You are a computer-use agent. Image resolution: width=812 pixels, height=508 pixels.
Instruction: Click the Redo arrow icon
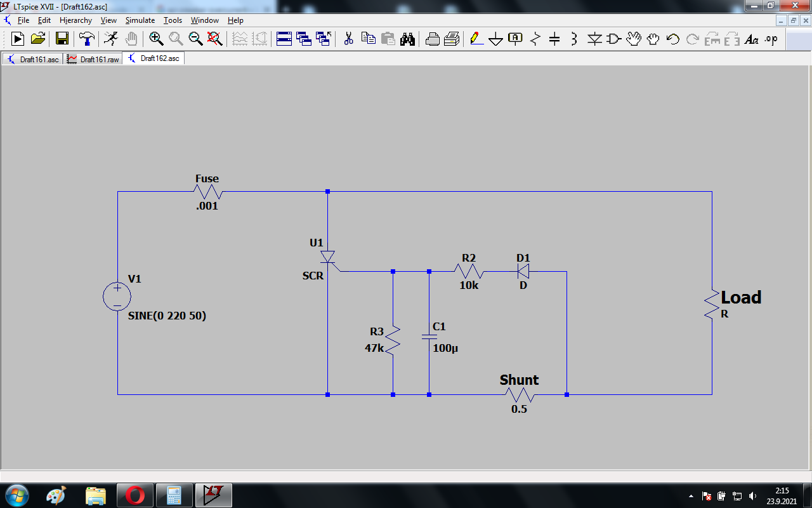click(x=693, y=39)
